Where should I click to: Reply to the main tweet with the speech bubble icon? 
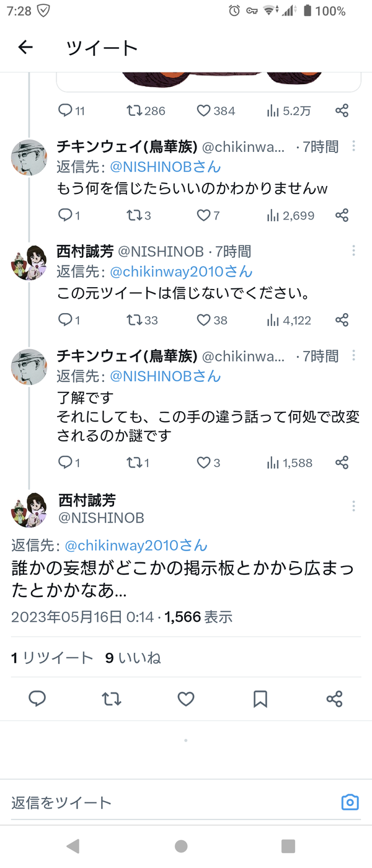(x=37, y=699)
